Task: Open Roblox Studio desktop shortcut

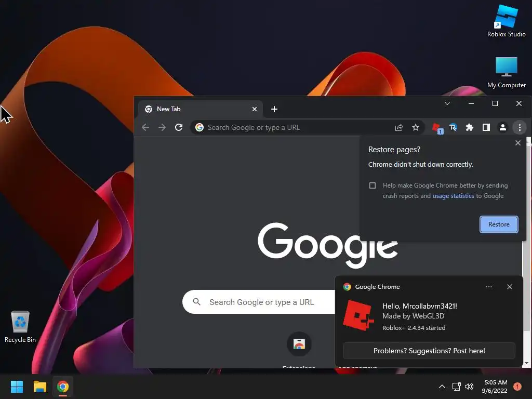Action: [x=506, y=21]
